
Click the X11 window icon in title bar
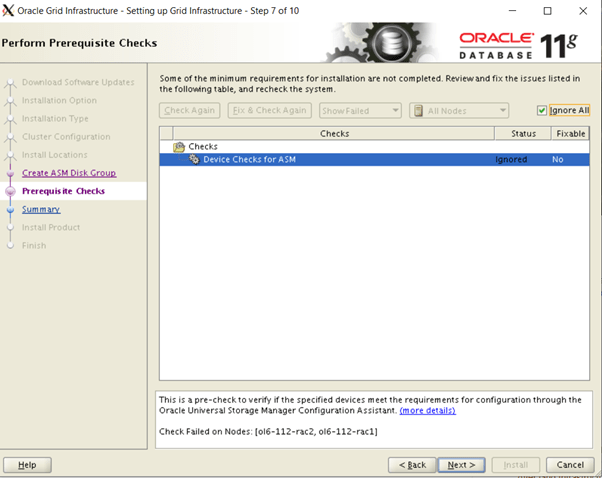point(9,11)
